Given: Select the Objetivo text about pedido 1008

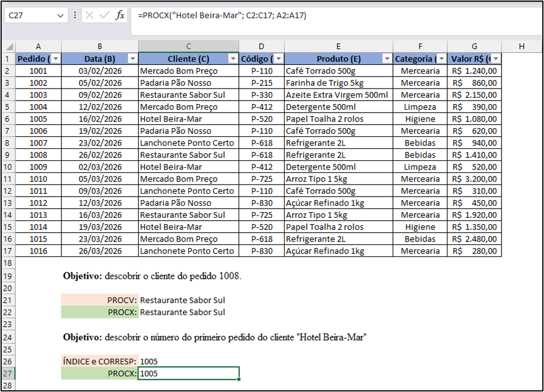Looking at the screenshot, I should tap(152, 276).
